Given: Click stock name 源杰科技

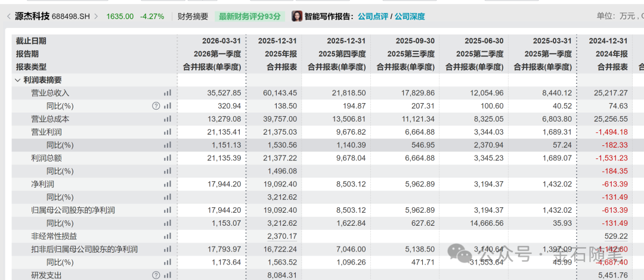Looking at the screenshot, I should click(32, 17).
